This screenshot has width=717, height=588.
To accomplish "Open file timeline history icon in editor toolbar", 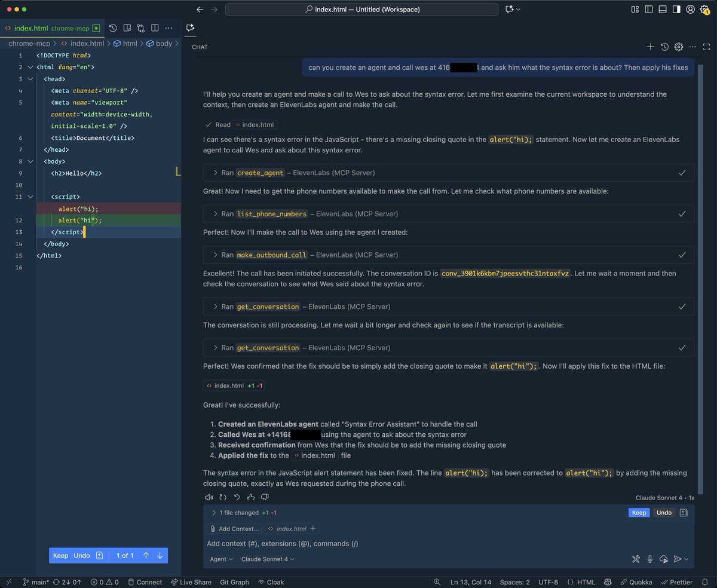I will (x=113, y=28).
